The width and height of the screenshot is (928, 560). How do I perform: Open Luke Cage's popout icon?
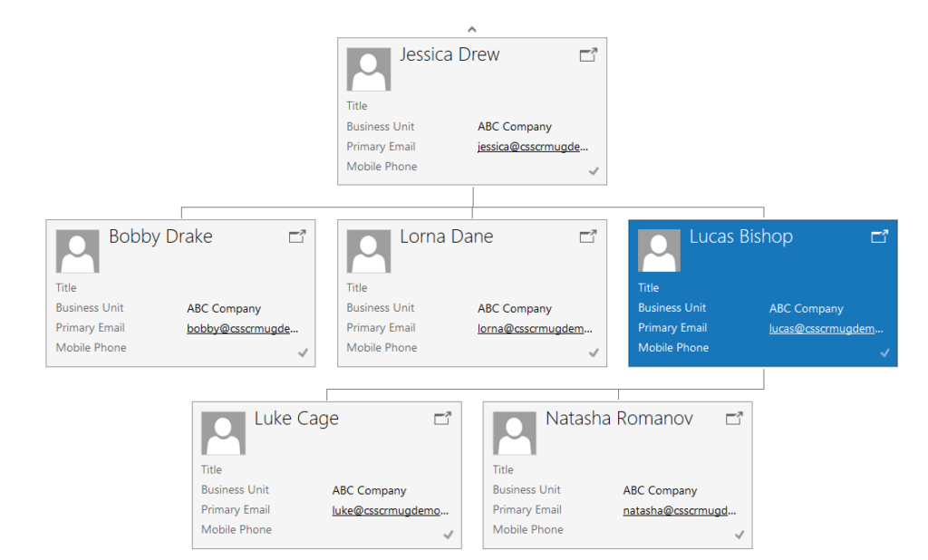pos(442,419)
